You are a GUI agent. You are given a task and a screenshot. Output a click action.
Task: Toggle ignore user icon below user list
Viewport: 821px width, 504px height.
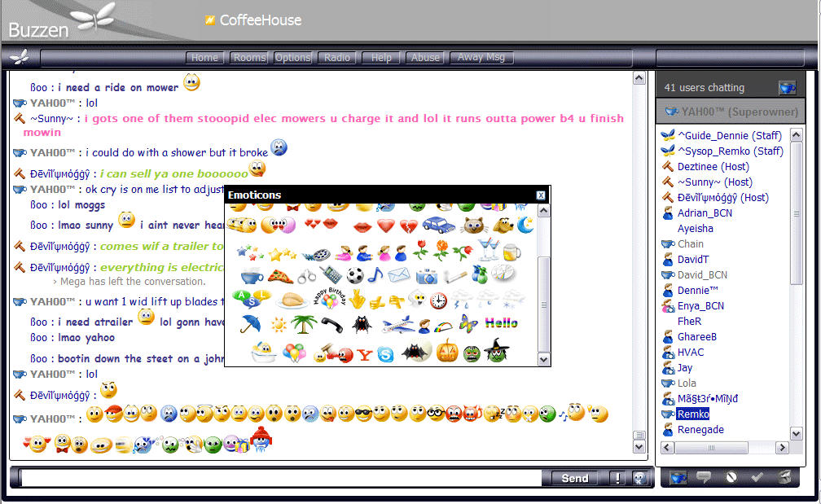coord(731,477)
